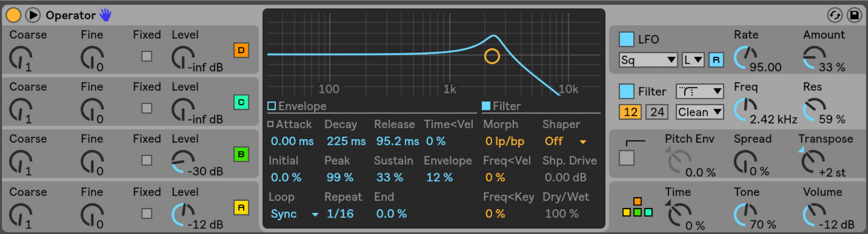
Task: Toggle the Pitch Env on/off box
Action: 626,158
